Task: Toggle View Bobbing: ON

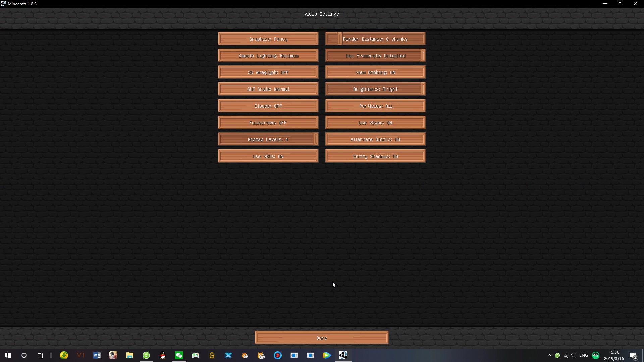Action: pos(375,72)
